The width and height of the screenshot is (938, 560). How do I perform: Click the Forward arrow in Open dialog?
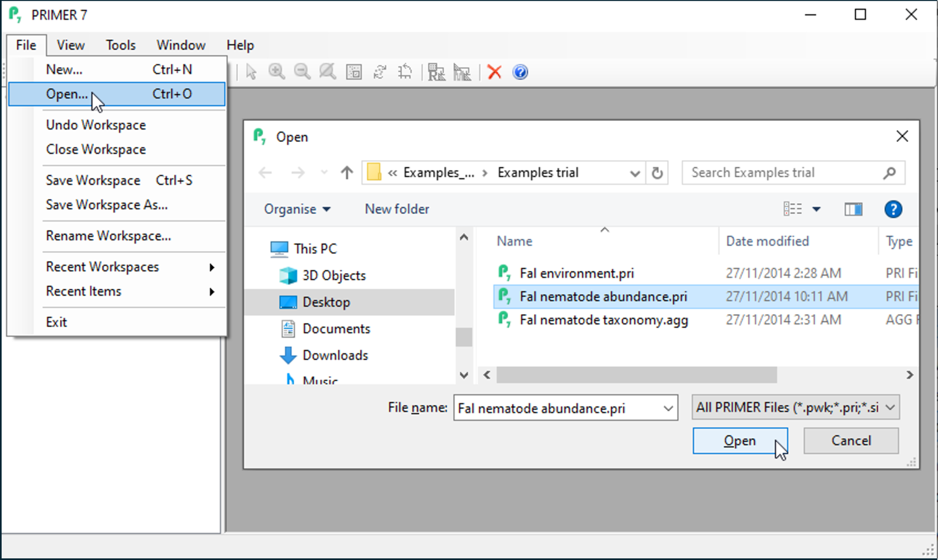pos(298,173)
